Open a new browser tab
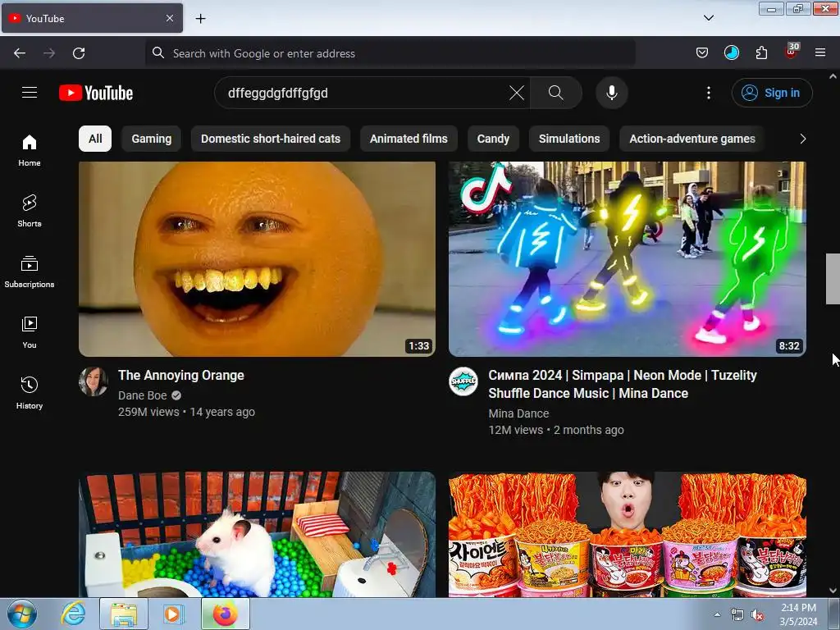840x630 pixels. coord(200,19)
